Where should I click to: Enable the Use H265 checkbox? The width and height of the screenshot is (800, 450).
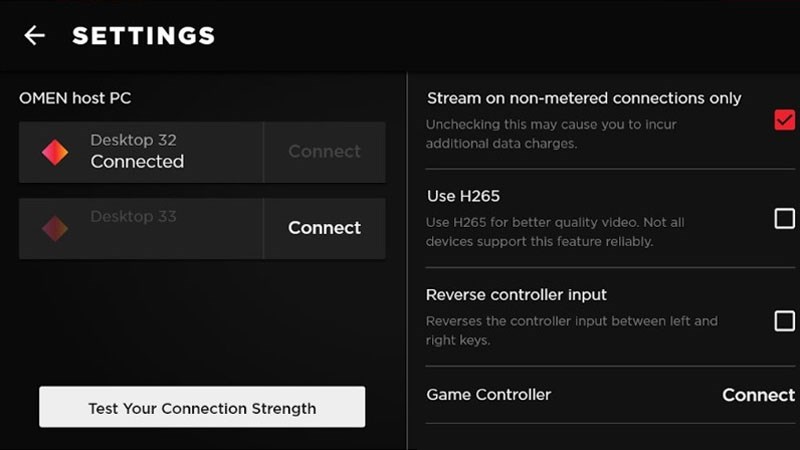[784, 219]
